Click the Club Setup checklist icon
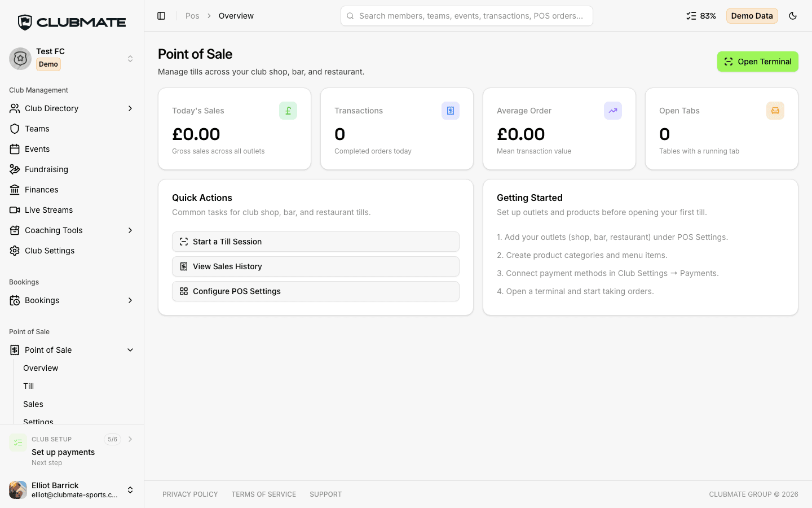The width and height of the screenshot is (812, 508). [18, 443]
